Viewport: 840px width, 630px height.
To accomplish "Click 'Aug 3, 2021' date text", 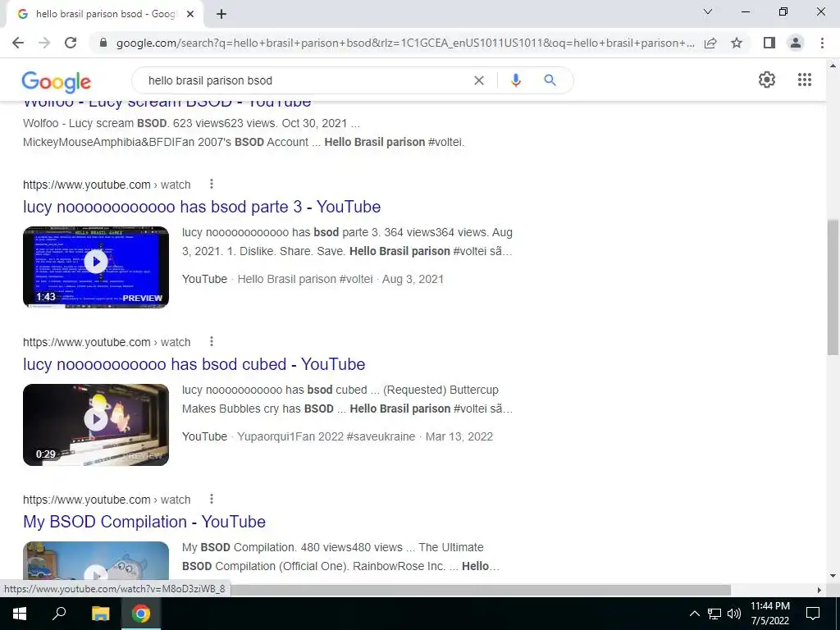I will pyautogui.click(x=413, y=279).
